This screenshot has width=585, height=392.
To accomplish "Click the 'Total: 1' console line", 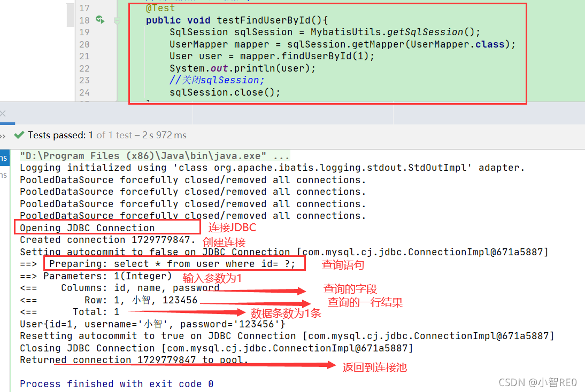I will tap(70, 312).
